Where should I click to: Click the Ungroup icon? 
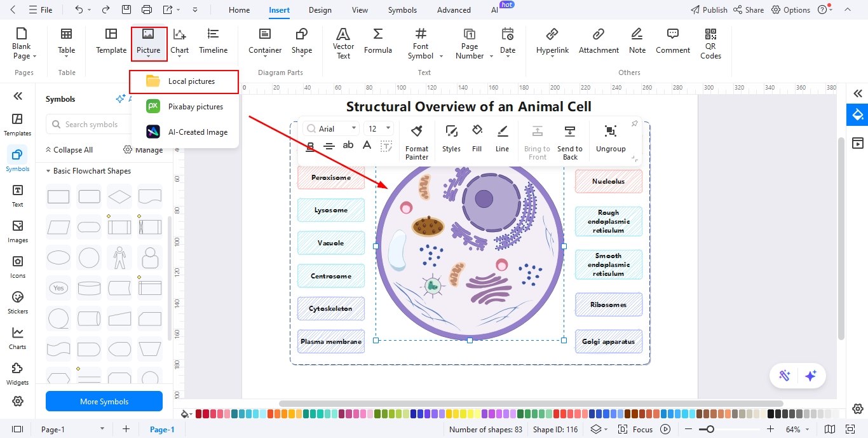[611, 139]
